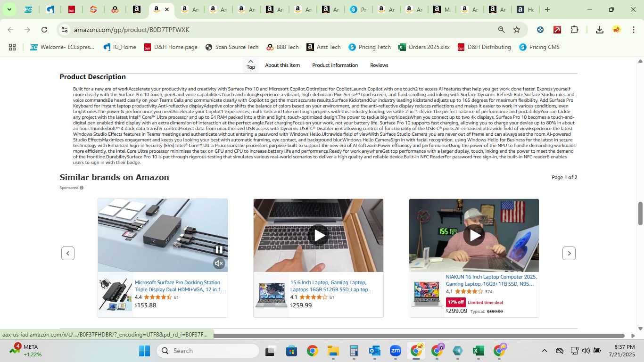
Task: Open Zoom from the taskbar
Action: coord(396,351)
